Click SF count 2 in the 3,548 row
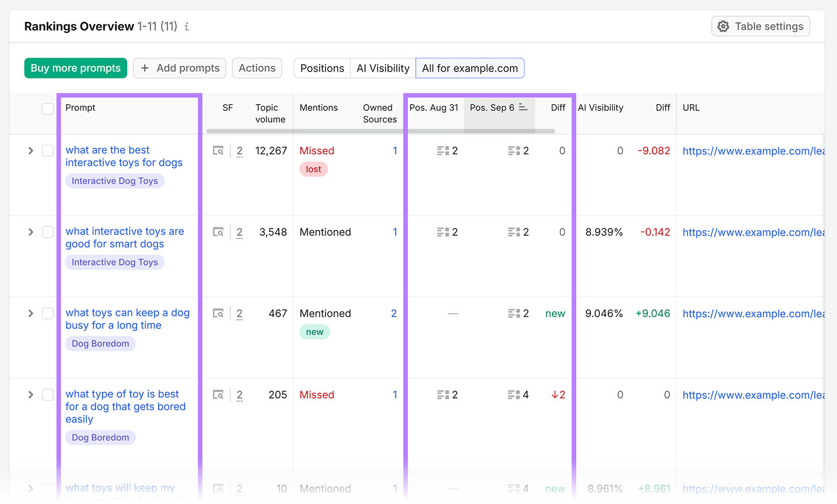This screenshot has width=837, height=504. coord(240,233)
